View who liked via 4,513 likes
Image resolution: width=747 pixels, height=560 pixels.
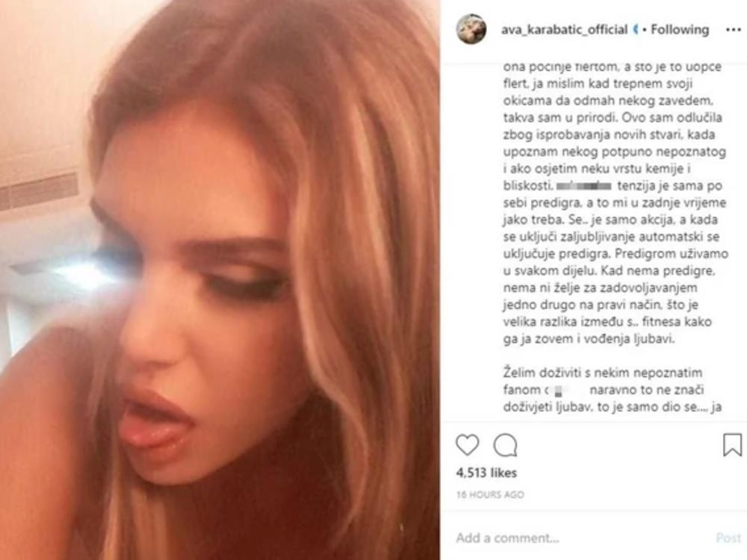click(x=486, y=473)
